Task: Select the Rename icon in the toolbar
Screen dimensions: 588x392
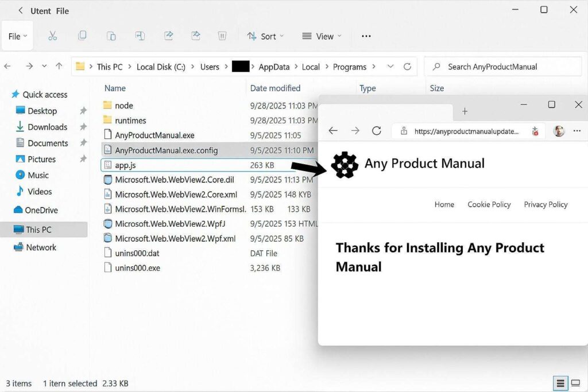Action: point(141,36)
